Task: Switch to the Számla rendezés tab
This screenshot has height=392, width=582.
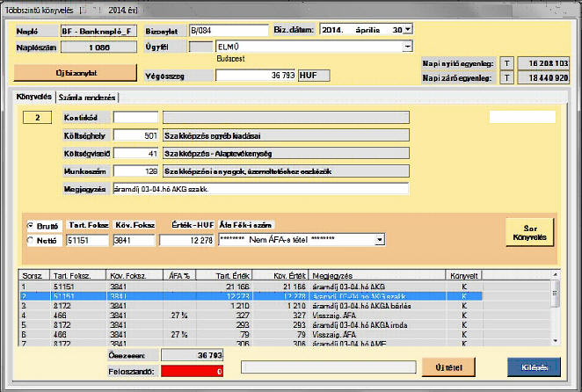Action: pyautogui.click(x=87, y=98)
